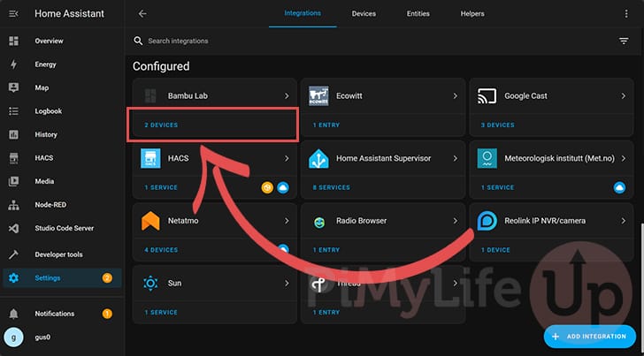Expand Sun integration chevron
644x356 pixels.
[287, 283]
